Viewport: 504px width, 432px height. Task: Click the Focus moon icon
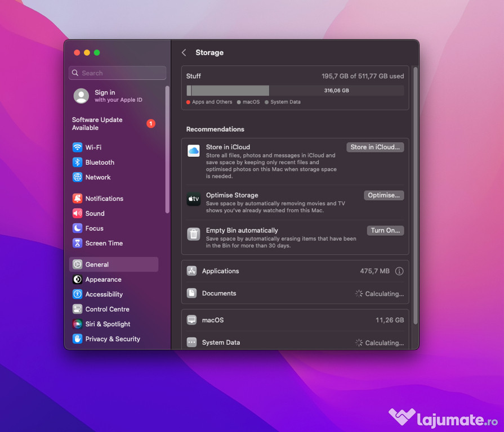point(77,228)
